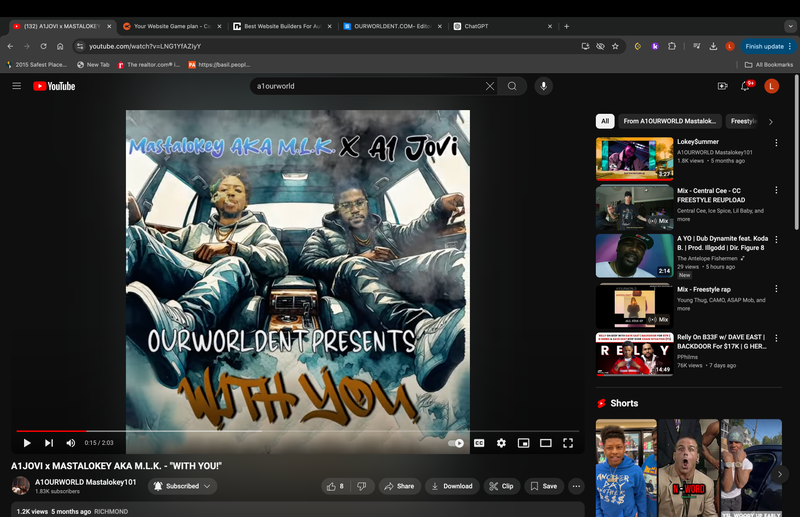Enter full screen mode
Screen dimensions: 800x517
[x=568, y=443]
